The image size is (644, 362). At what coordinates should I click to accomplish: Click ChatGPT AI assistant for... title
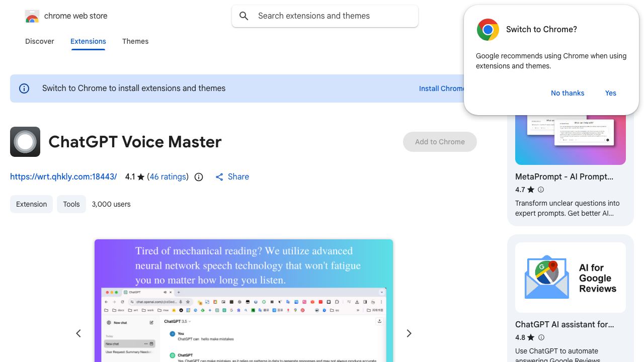coord(565,325)
